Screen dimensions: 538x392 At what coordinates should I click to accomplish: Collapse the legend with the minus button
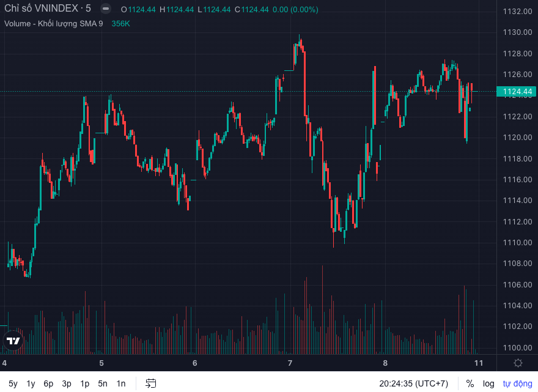pos(106,9)
